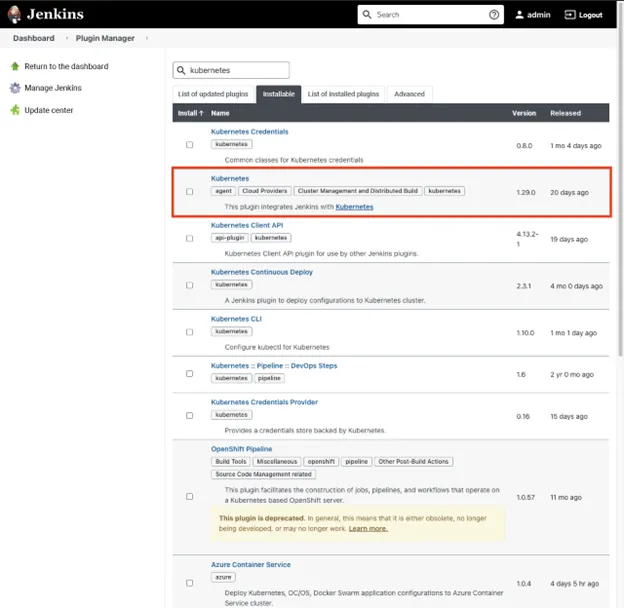Click the Logout icon
Screen dimensions: 624x608
pos(570,15)
